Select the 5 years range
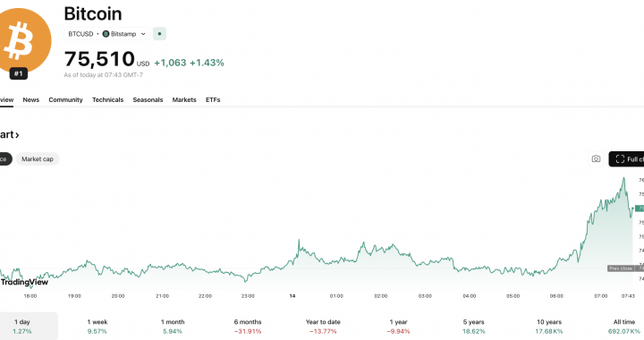 coord(473,326)
